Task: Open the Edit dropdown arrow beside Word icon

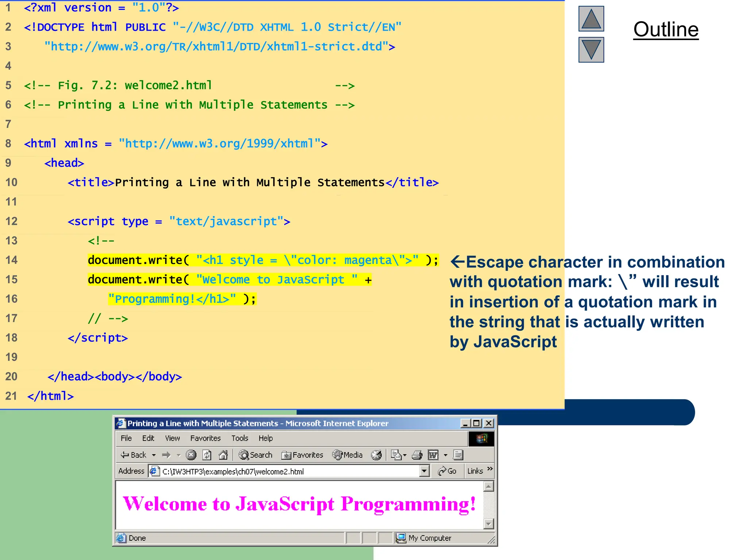Action: [445, 455]
